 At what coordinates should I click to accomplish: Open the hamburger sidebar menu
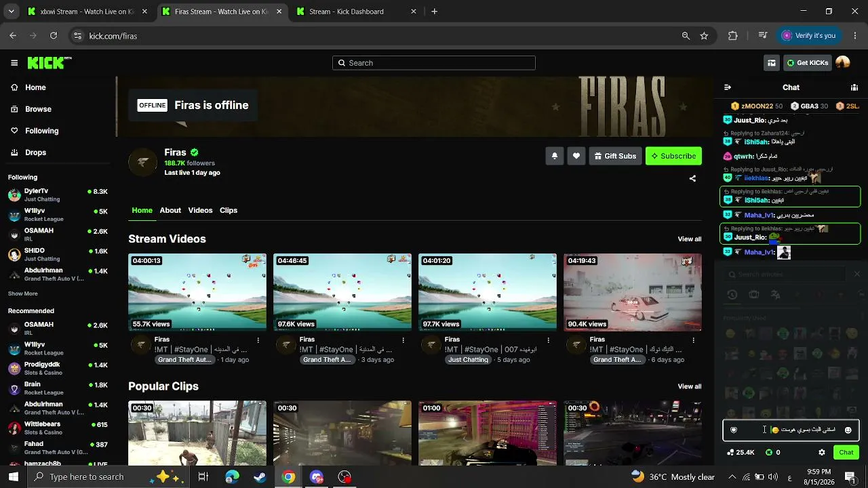(14, 63)
